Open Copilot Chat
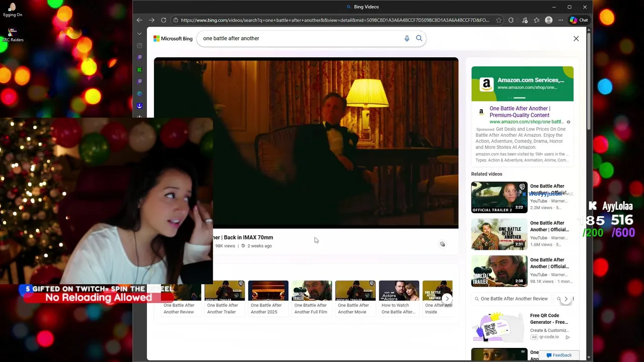Screen dimensions: 644x362 click(579, 20)
